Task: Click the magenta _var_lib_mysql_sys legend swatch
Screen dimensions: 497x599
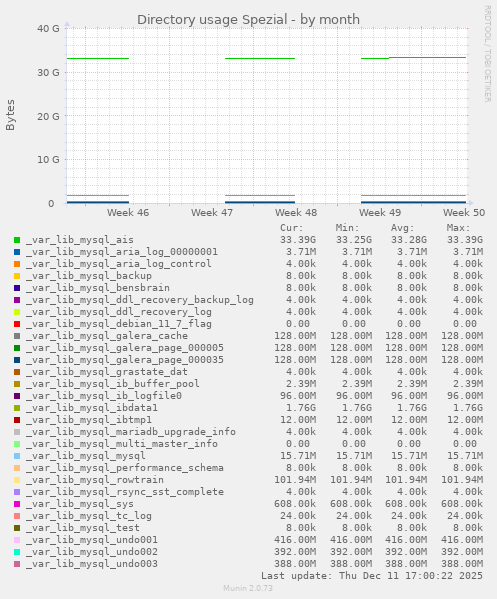Action: coord(17,504)
